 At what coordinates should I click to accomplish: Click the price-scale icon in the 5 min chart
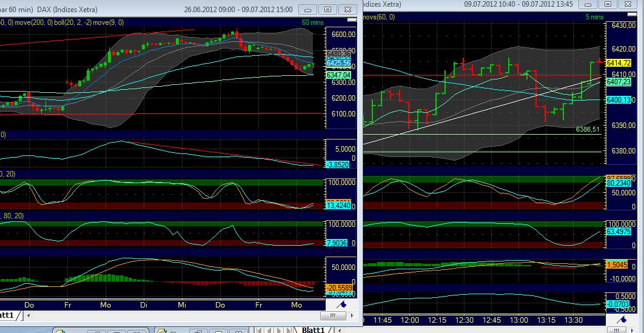coord(623,320)
